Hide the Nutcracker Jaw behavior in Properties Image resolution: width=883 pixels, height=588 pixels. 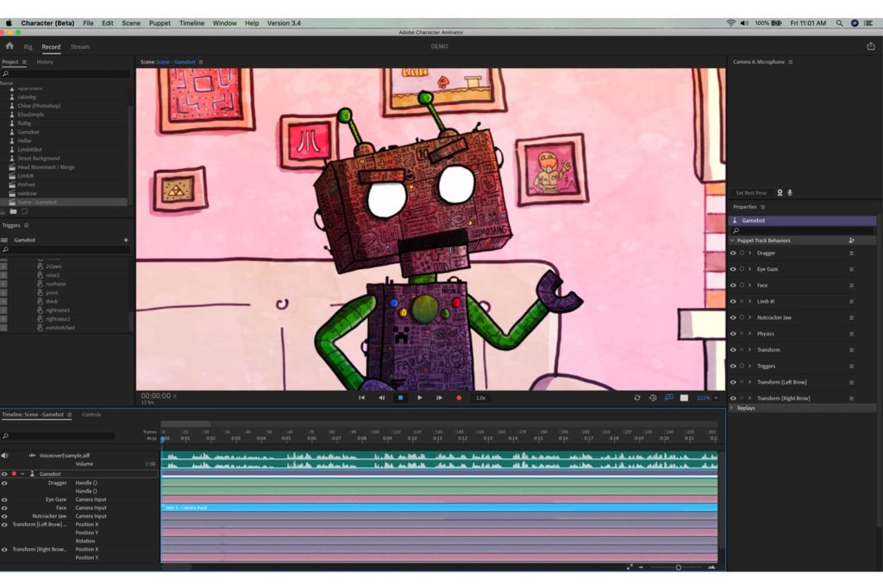(733, 317)
